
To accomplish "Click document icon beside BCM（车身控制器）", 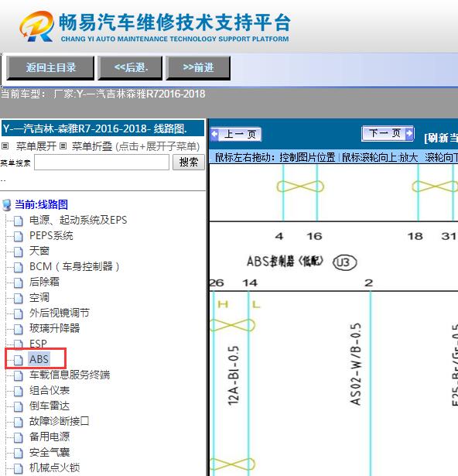I will point(19,268).
